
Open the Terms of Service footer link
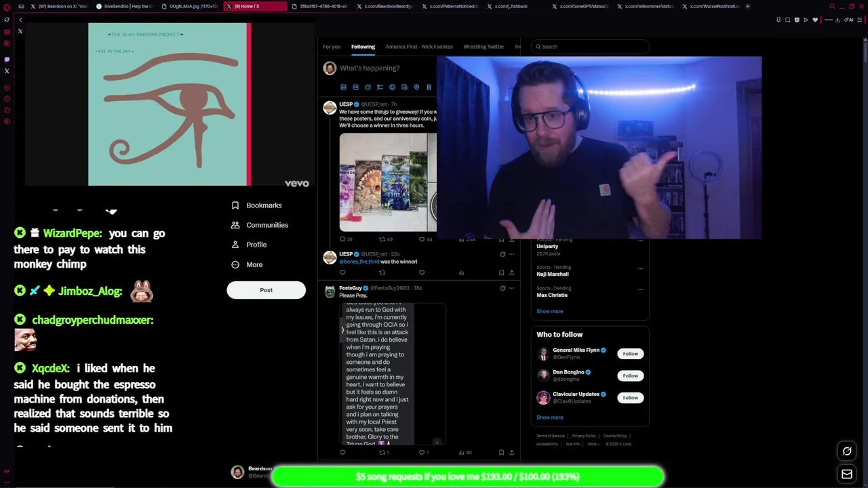(551, 436)
